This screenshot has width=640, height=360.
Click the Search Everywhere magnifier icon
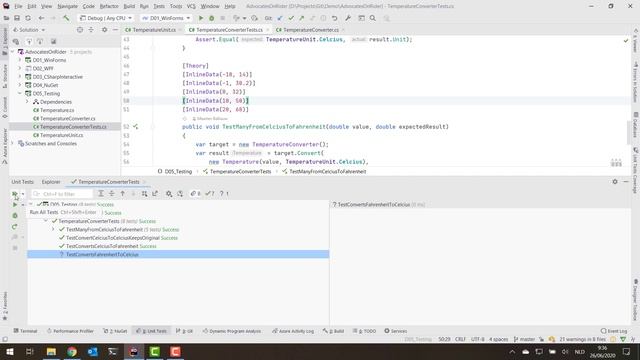pos(373,18)
